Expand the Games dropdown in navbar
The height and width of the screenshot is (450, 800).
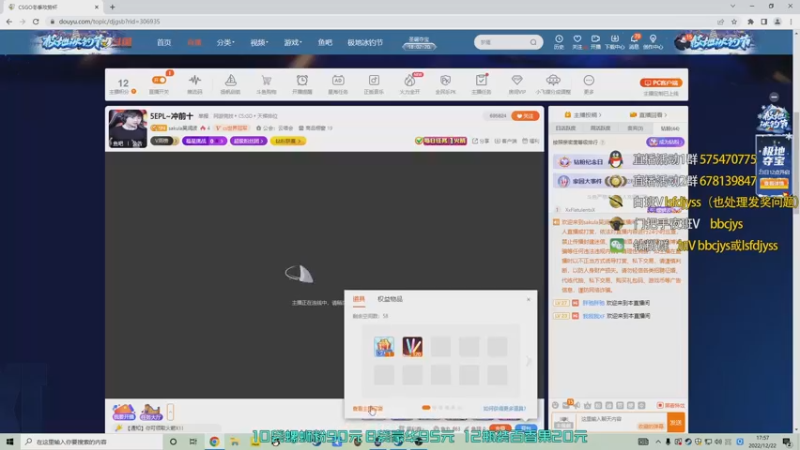[x=292, y=42]
